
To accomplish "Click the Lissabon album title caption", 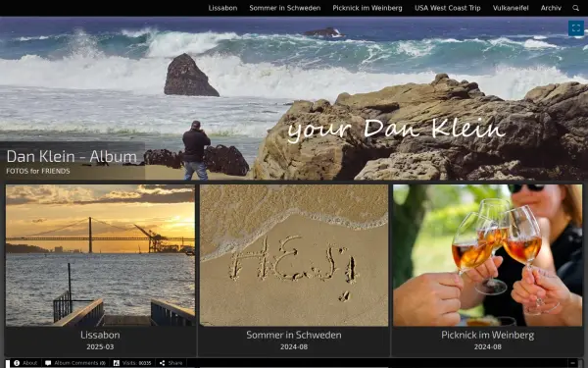I will point(100,335).
